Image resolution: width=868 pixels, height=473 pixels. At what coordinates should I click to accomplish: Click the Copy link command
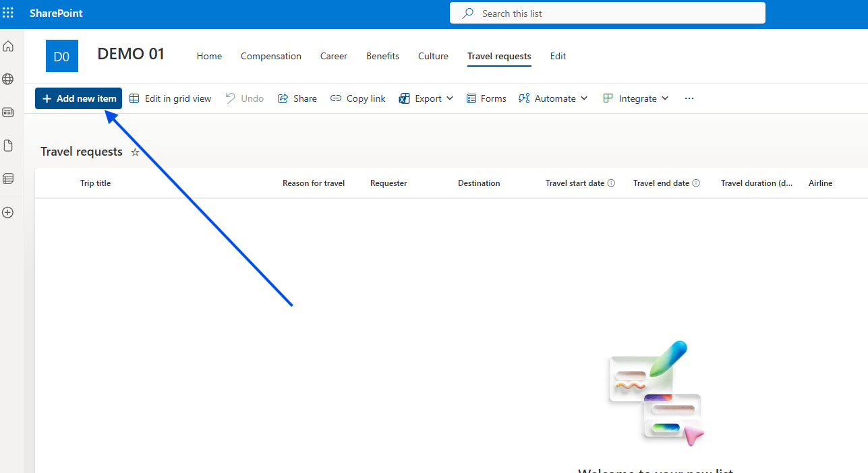(358, 98)
